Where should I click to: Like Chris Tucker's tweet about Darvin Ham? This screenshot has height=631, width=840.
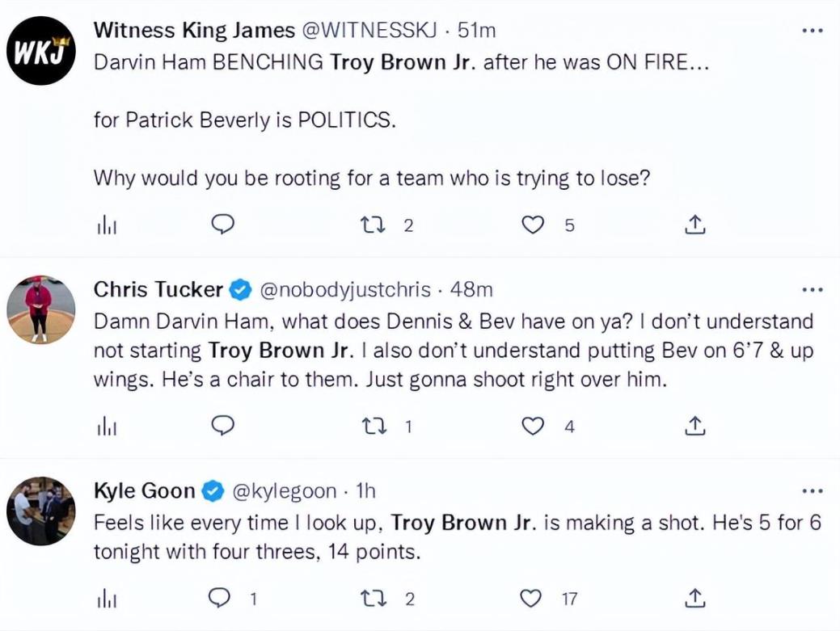[x=533, y=426]
